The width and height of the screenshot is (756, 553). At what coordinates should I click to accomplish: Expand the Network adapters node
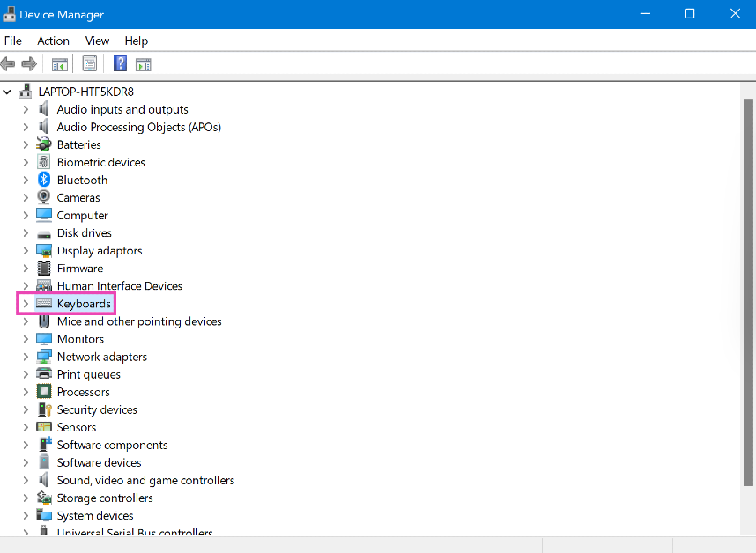point(26,357)
